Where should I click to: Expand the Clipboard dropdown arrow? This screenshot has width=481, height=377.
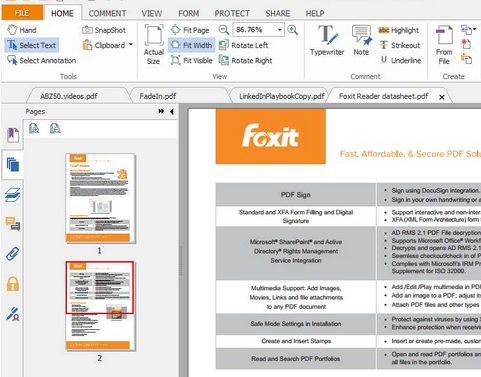(131, 44)
